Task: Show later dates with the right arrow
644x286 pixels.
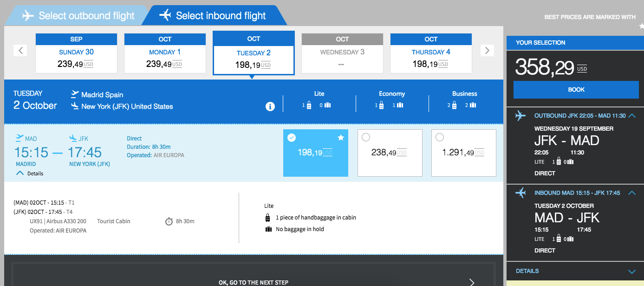Action: click(x=487, y=50)
